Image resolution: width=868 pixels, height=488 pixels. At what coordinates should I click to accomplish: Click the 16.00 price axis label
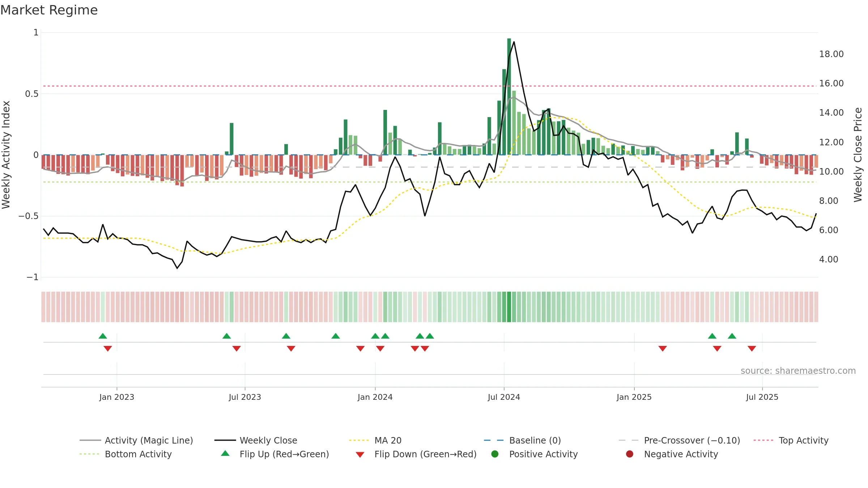(831, 84)
